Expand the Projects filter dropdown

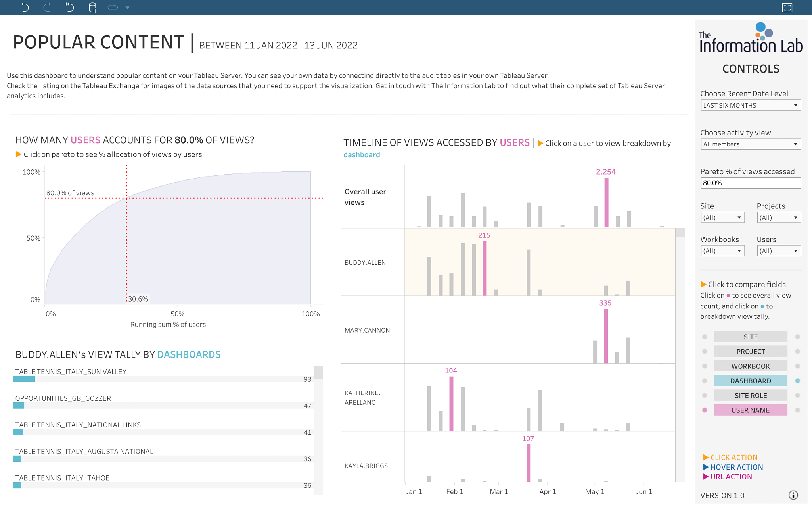[779, 217]
